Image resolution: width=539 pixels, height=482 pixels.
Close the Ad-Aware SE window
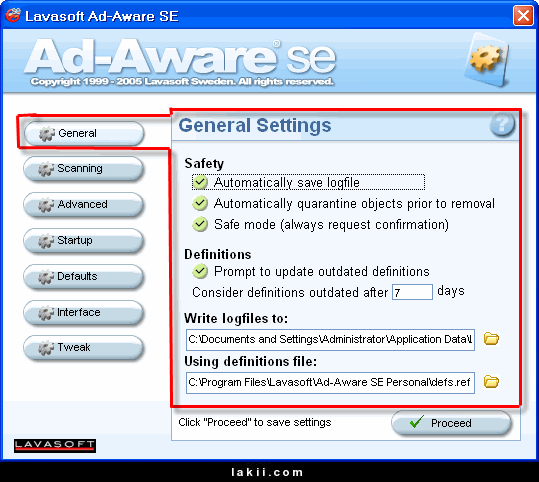[523, 16]
